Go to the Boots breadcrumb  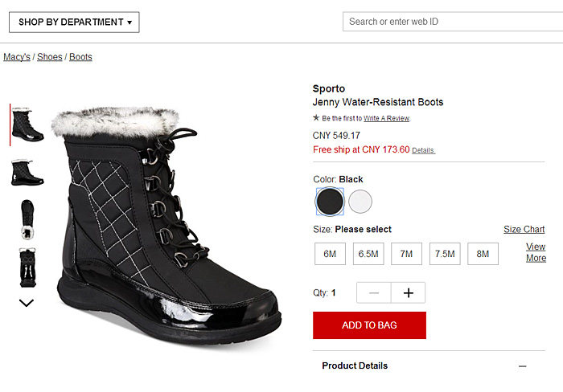pos(80,57)
